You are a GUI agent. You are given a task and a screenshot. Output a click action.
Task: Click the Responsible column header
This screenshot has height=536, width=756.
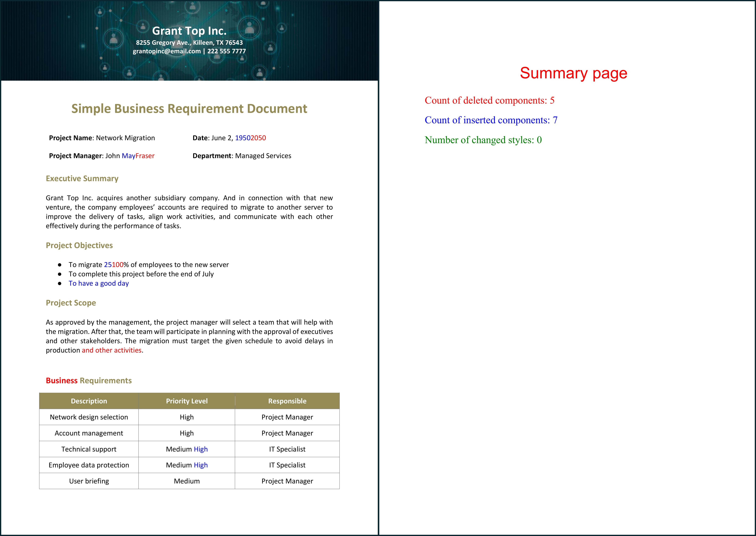point(287,401)
